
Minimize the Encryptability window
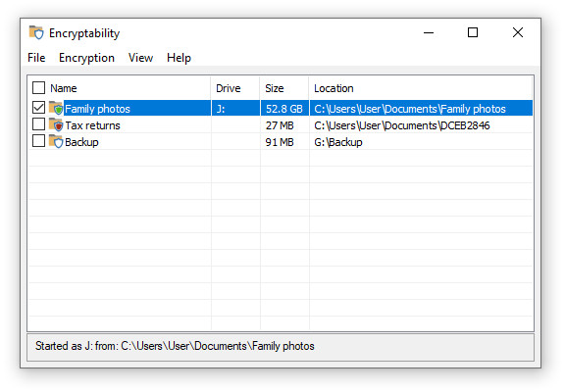[429, 32]
